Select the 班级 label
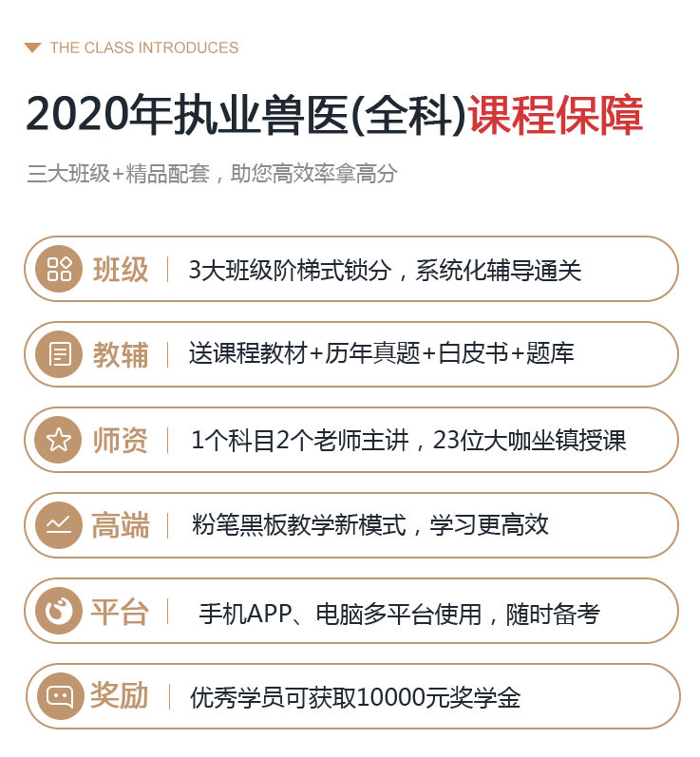Viewport: 700px width, 757px height. coord(121,270)
